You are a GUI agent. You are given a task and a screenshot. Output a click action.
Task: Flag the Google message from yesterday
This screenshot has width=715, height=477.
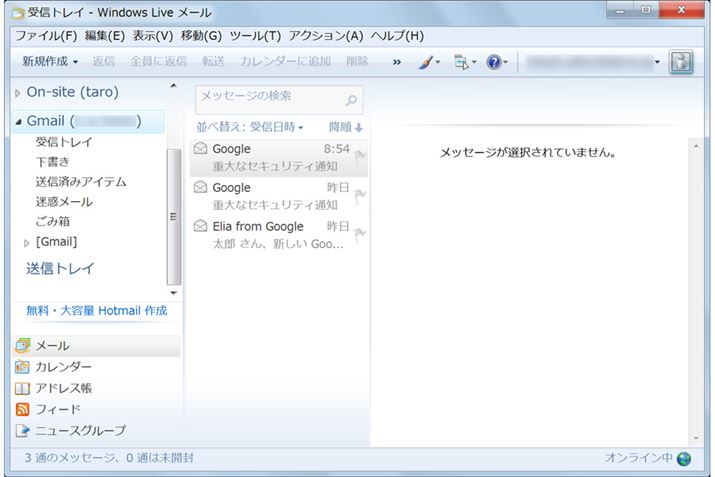[360, 196]
